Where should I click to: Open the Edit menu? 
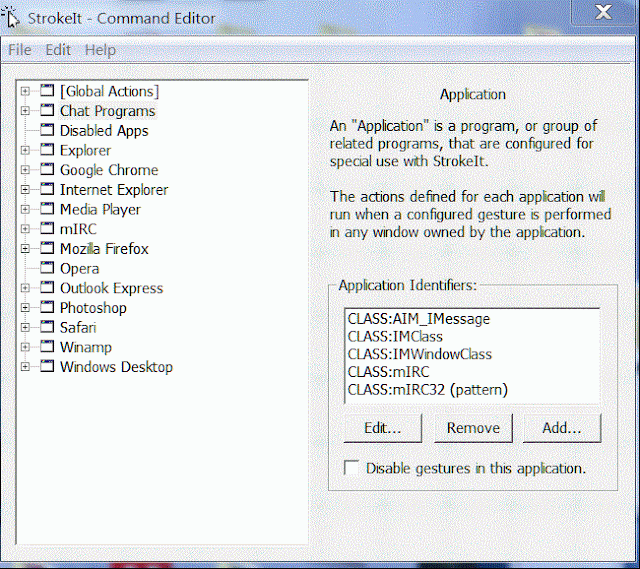pos(58,50)
